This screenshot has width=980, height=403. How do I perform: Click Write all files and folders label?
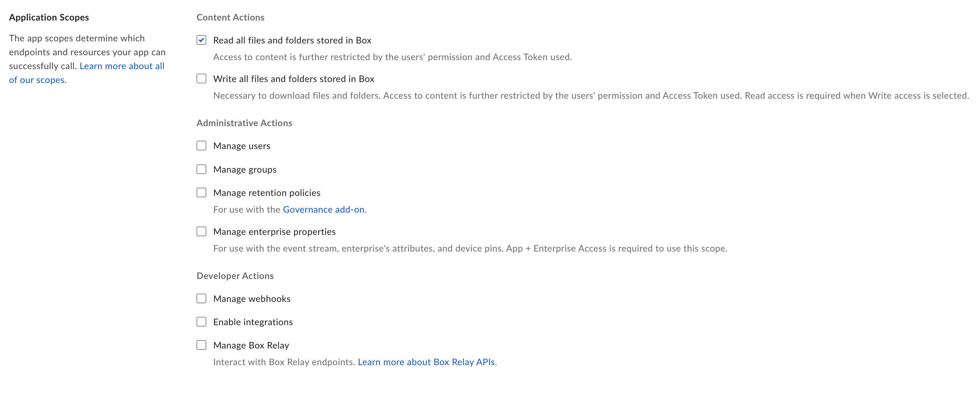(x=293, y=79)
